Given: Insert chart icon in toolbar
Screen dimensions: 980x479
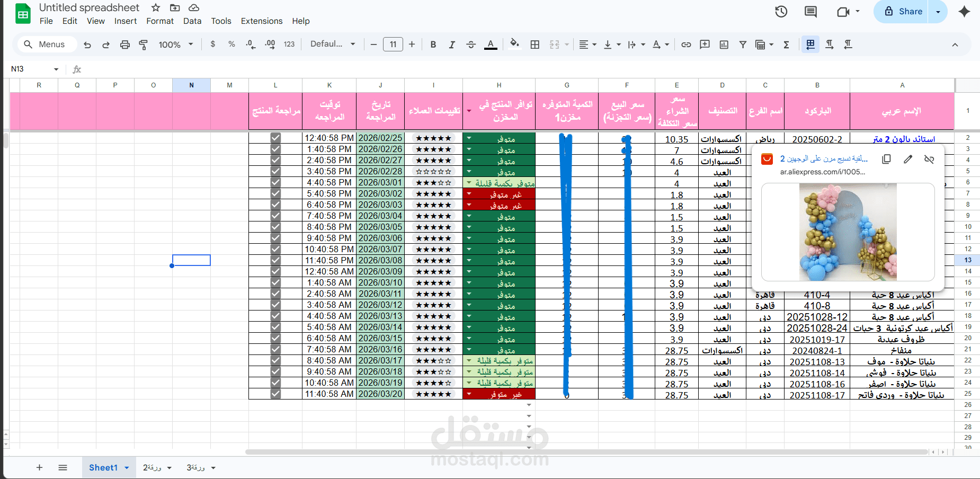Looking at the screenshot, I should pos(724,45).
